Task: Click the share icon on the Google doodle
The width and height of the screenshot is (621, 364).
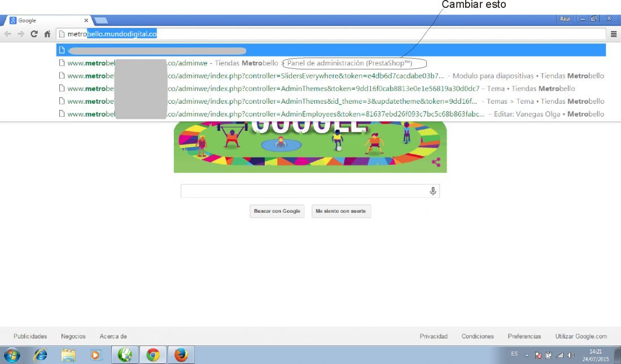Action: (x=436, y=162)
